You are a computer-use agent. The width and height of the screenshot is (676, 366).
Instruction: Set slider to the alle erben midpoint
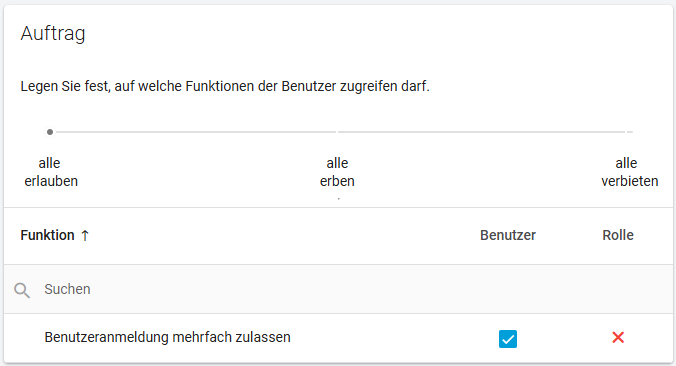click(x=337, y=132)
